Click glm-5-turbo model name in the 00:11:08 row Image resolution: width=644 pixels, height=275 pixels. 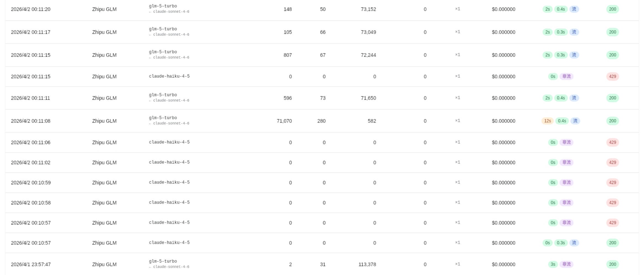pyautogui.click(x=163, y=118)
